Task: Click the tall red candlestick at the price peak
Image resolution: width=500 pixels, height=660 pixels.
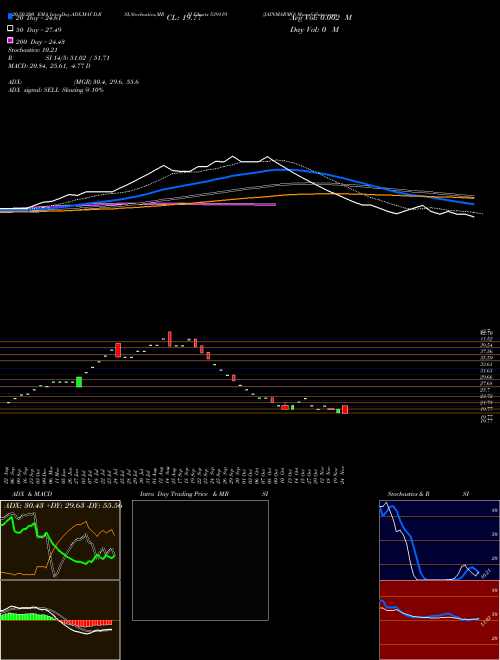Action: pos(170,339)
